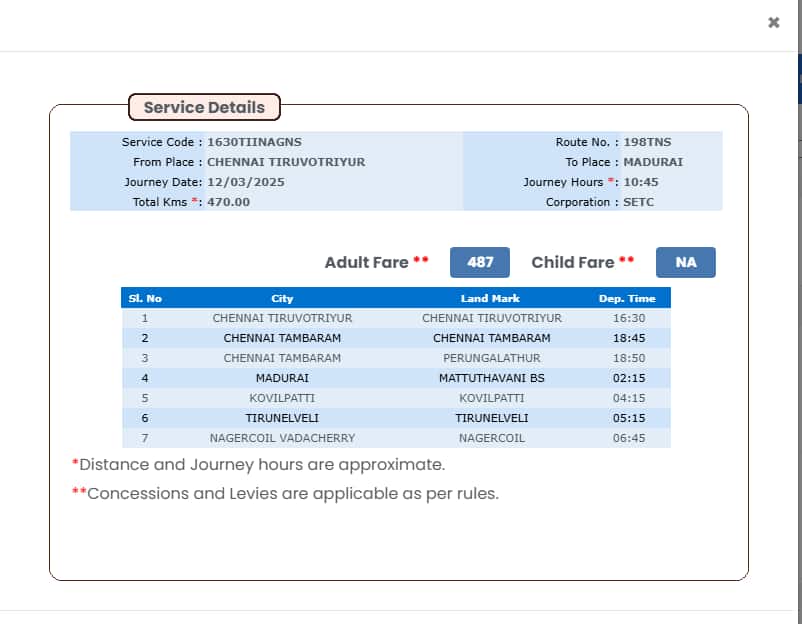Viewport: 802px width, 624px height.
Task: Close the Service Details popup
Action: (773, 22)
